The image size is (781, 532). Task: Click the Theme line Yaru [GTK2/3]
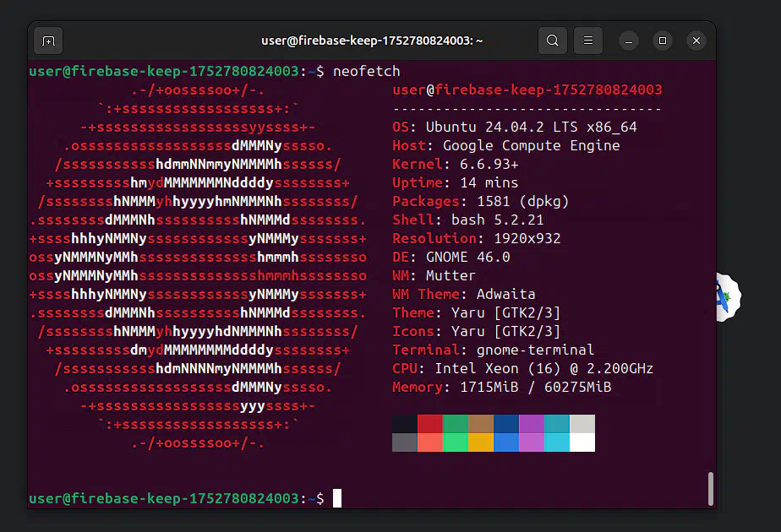[476, 312]
